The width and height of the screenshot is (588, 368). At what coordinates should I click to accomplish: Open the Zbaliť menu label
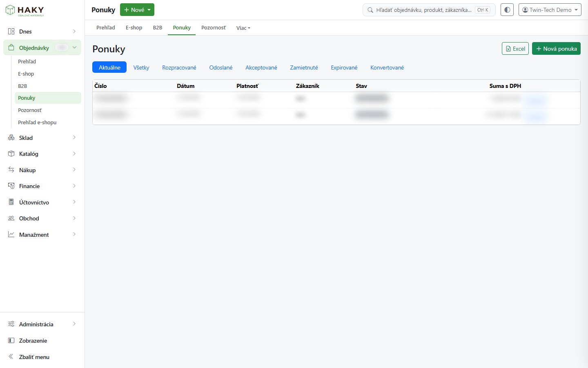(x=34, y=357)
